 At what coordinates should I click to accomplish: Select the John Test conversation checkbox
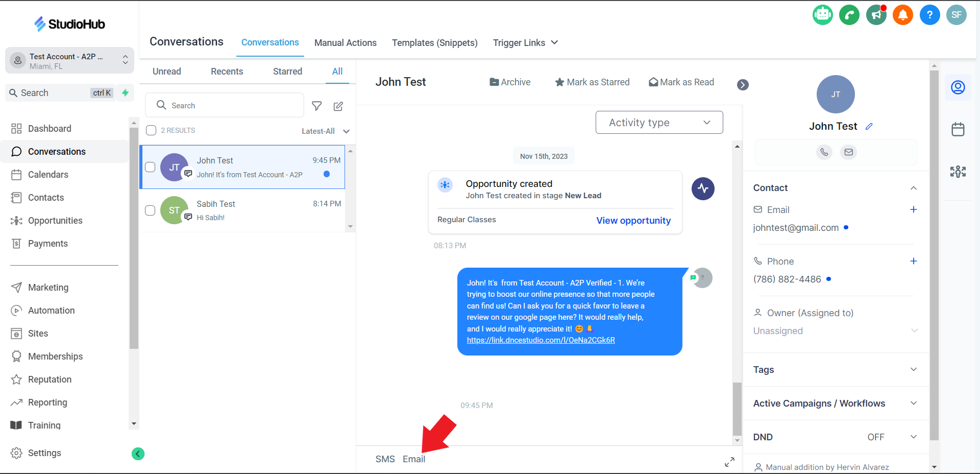(x=150, y=167)
